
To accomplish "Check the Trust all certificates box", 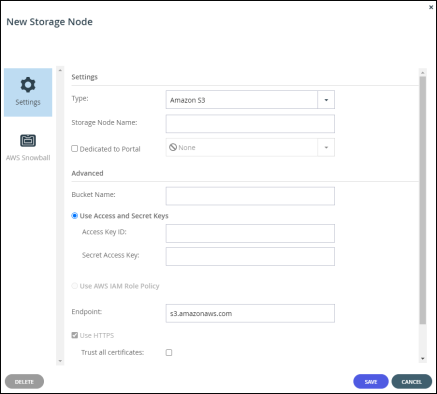I will 169,352.
